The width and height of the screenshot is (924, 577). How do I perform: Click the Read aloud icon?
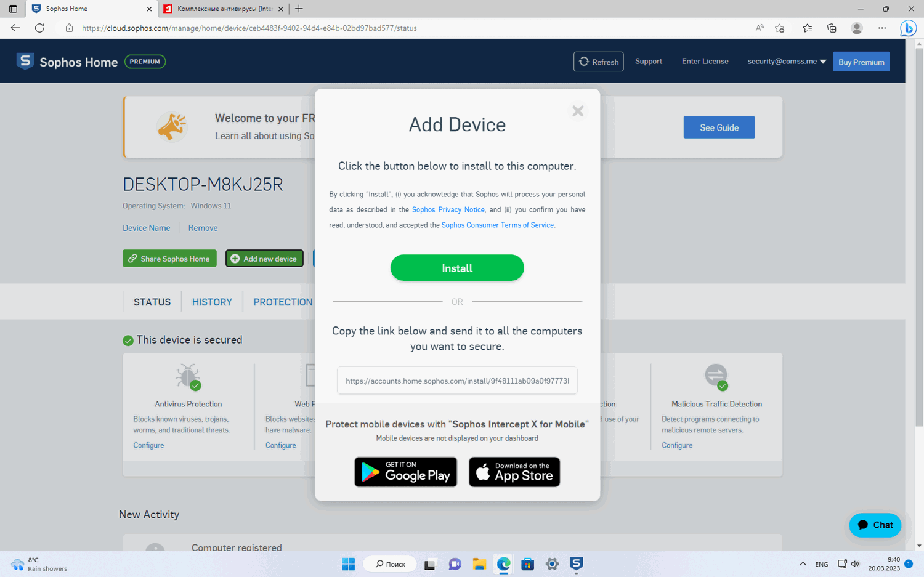pos(760,28)
